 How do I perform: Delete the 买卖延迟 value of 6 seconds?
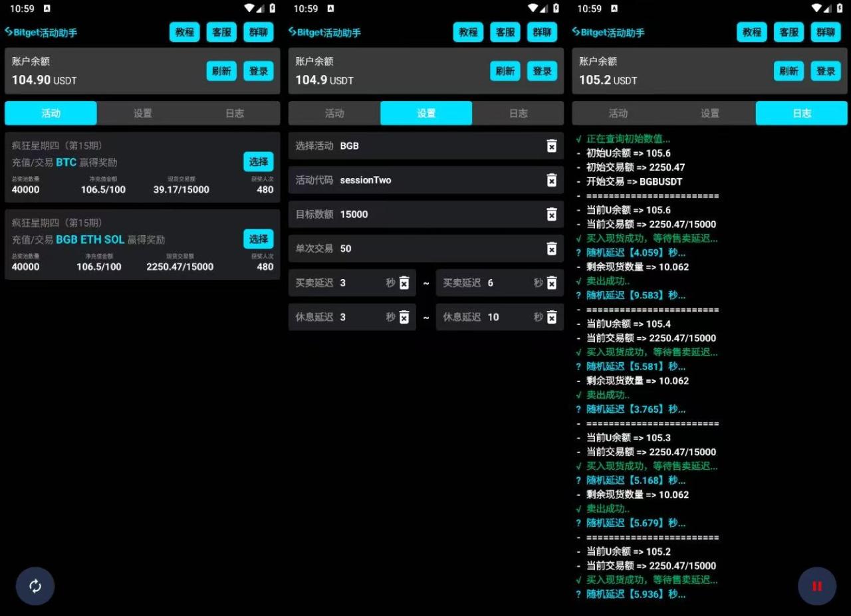(x=551, y=283)
